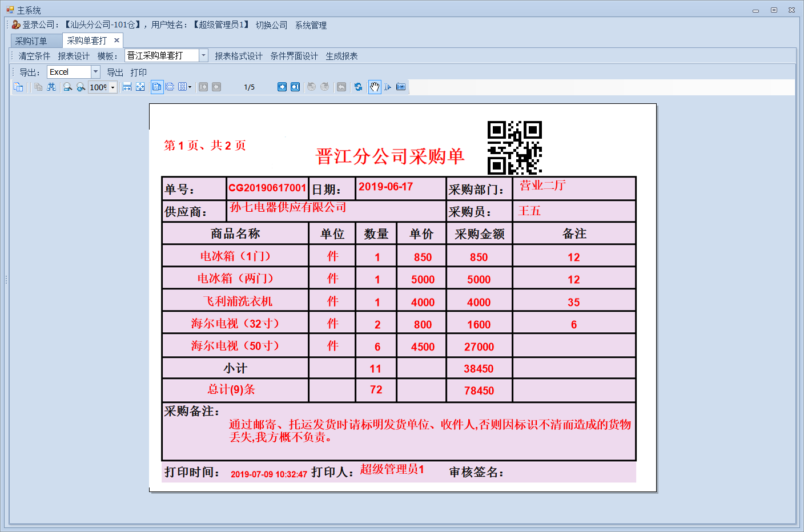Image resolution: width=804 pixels, height=532 pixels.
Task: Jump to the last page icon
Action: pos(295,87)
